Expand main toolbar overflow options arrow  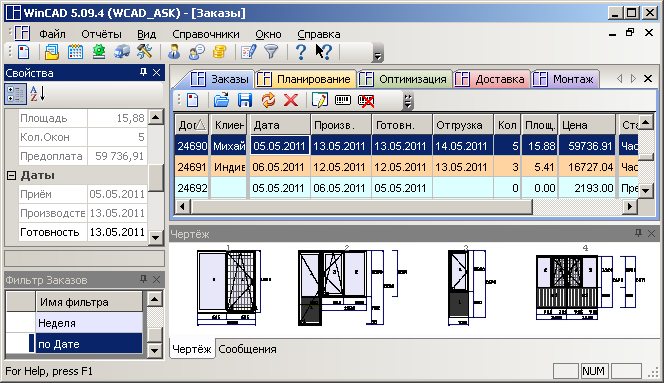coord(378,53)
